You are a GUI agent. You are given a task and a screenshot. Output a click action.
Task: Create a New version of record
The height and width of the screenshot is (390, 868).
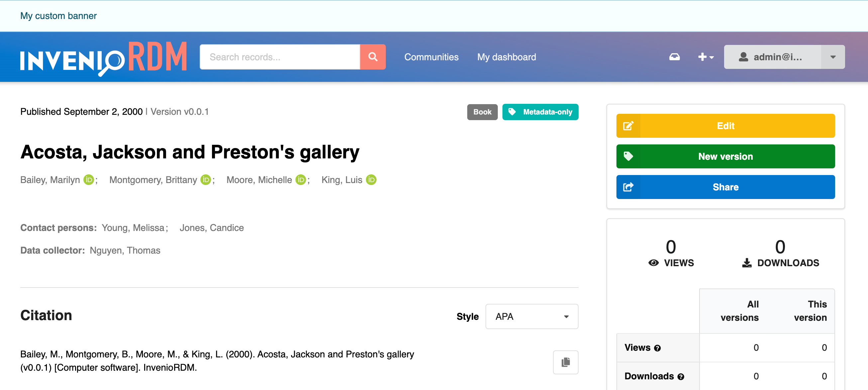pos(725,156)
